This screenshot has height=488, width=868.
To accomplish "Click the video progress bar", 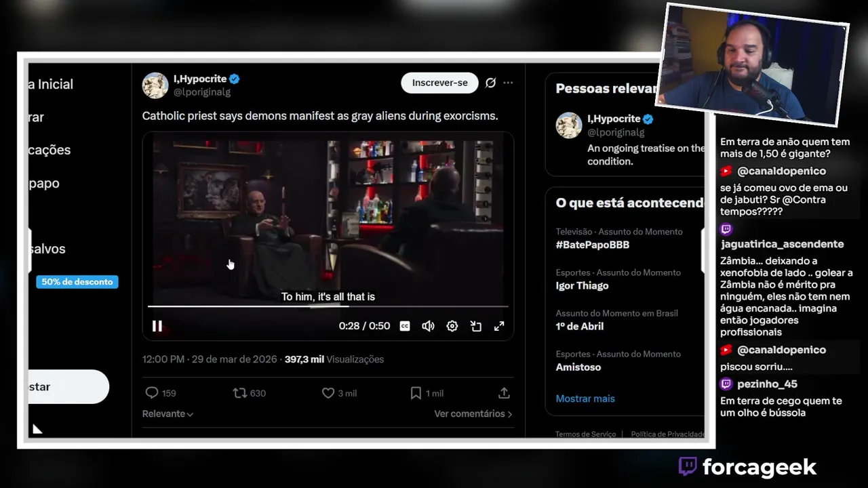I will tap(328, 306).
